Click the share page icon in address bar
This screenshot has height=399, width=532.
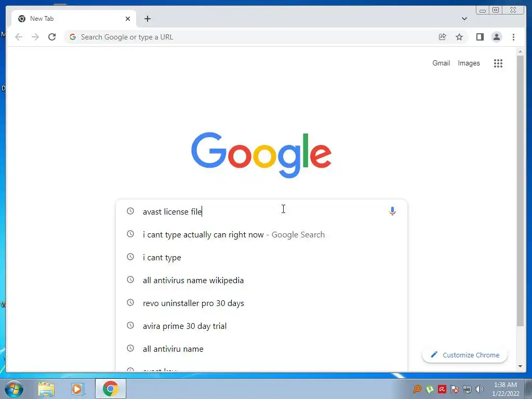coord(443,37)
